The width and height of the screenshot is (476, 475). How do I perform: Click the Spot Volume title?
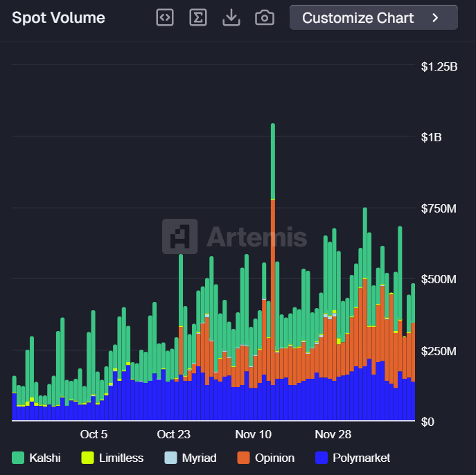[59, 18]
